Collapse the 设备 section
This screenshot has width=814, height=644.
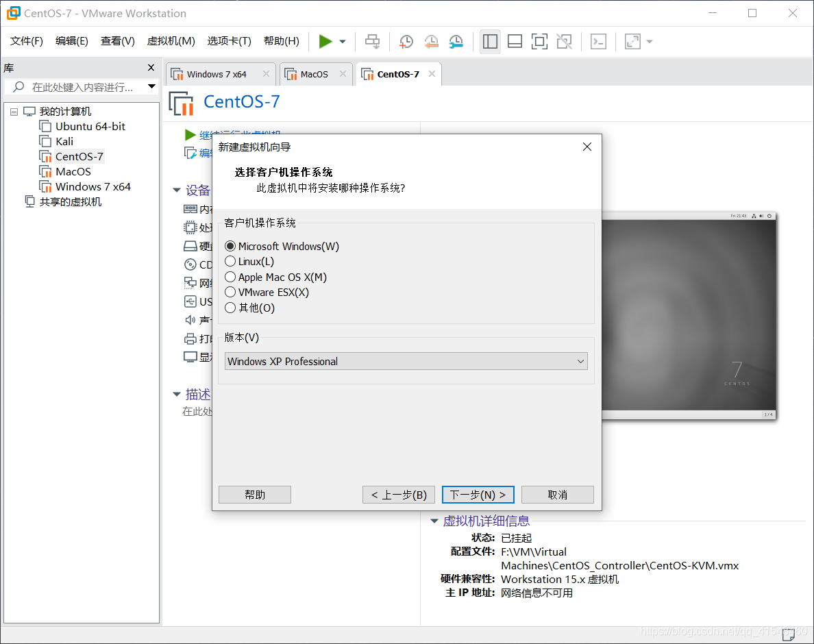click(177, 190)
